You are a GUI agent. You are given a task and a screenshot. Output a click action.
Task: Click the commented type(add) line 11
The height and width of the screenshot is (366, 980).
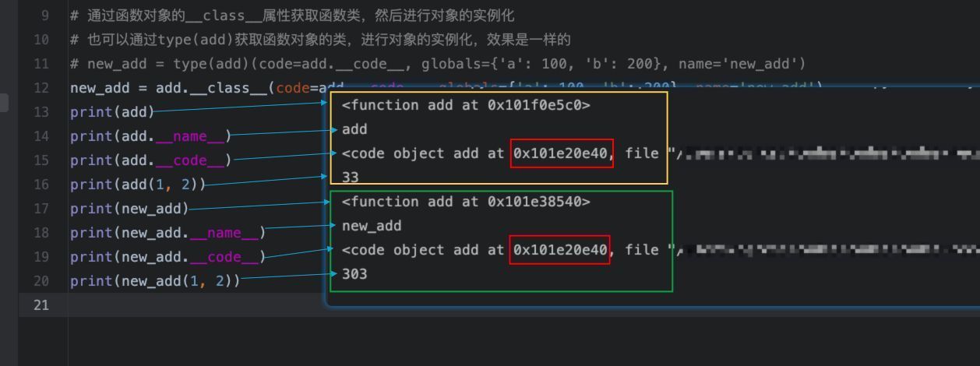[438, 64]
